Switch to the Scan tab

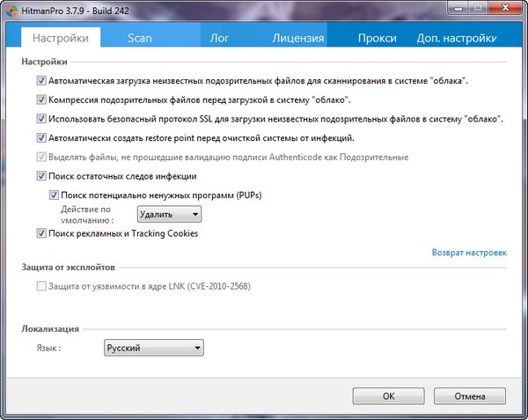point(140,38)
